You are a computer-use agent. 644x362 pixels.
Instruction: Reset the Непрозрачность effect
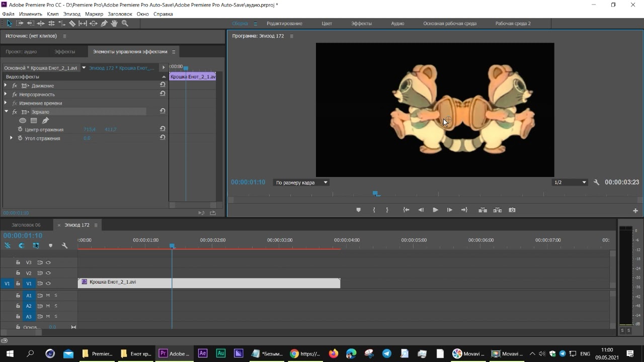[x=163, y=94]
